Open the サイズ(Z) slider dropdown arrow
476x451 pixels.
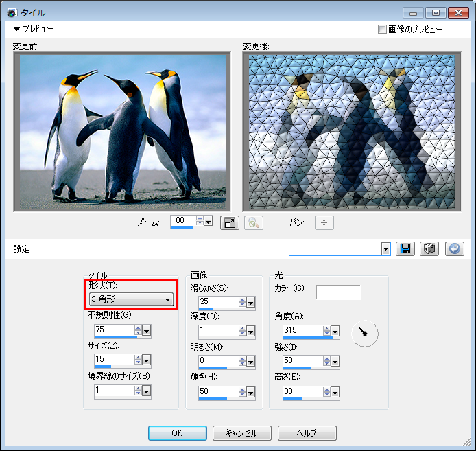point(146,360)
